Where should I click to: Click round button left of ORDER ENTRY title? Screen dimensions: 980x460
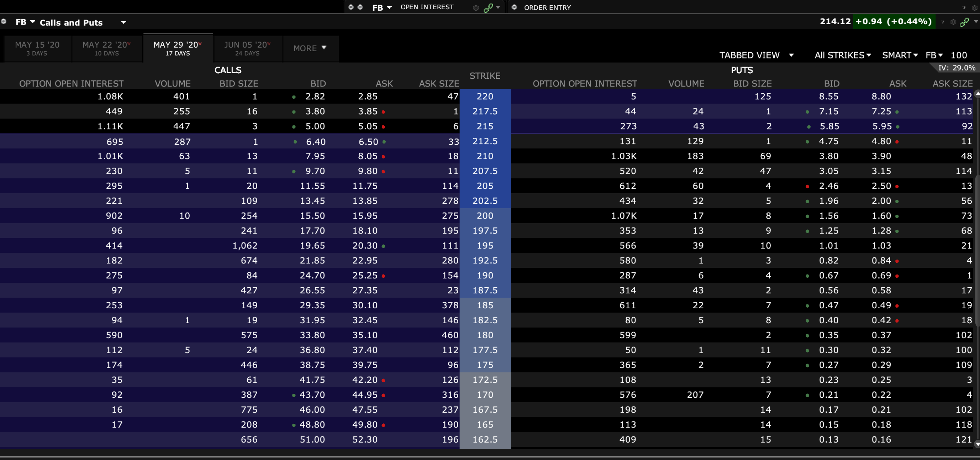point(514,7)
